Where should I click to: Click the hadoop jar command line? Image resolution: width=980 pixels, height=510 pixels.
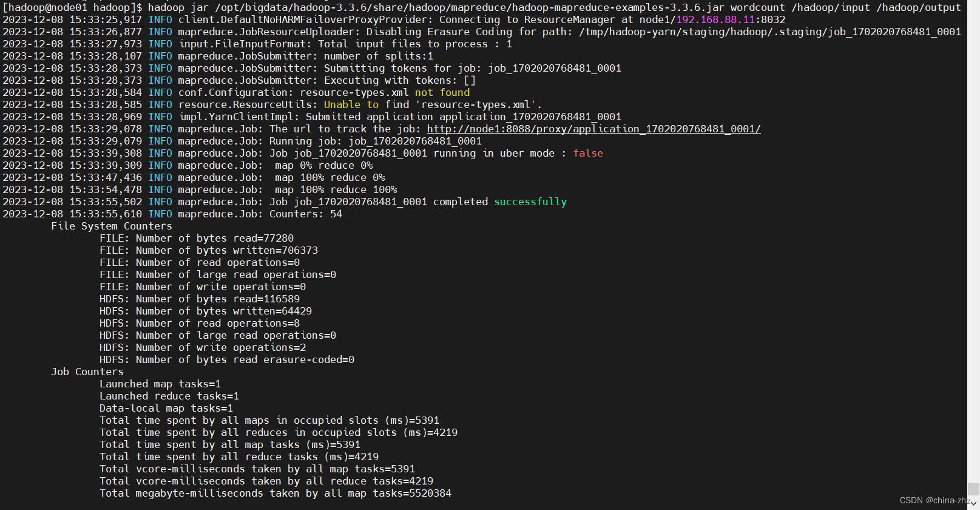482,7
